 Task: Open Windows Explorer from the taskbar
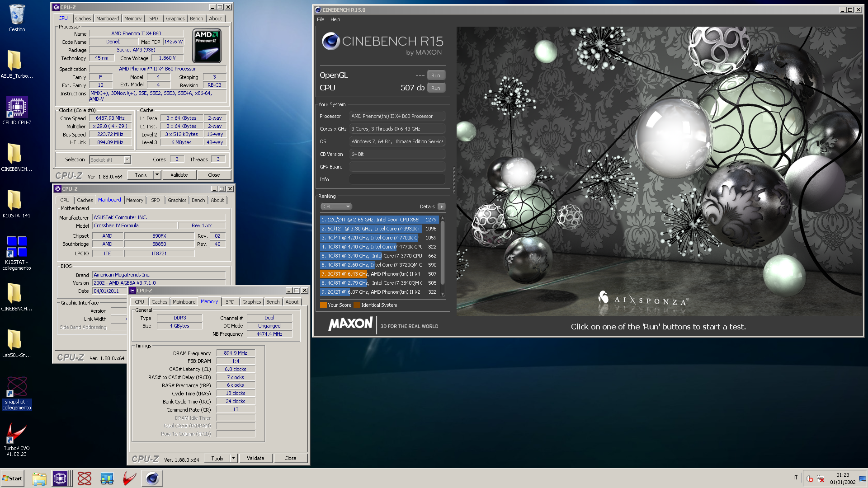click(39, 479)
